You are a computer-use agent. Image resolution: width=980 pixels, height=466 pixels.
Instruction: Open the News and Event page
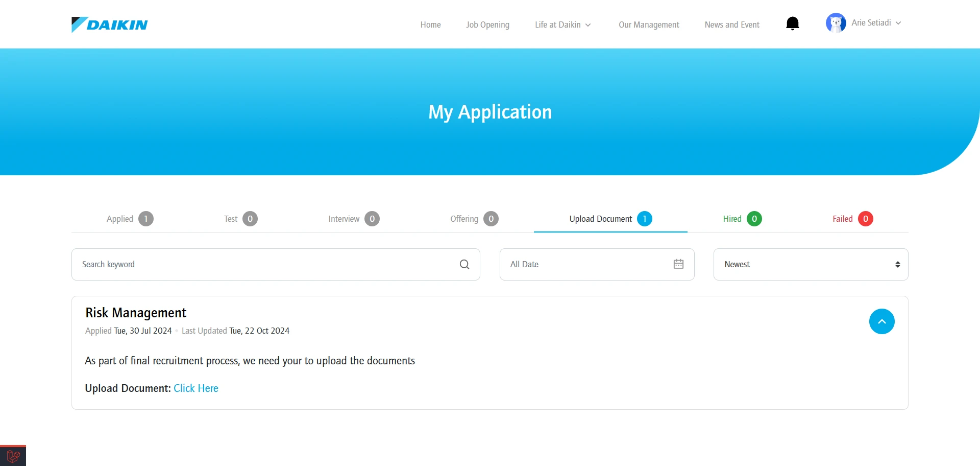pyautogui.click(x=731, y=24)
